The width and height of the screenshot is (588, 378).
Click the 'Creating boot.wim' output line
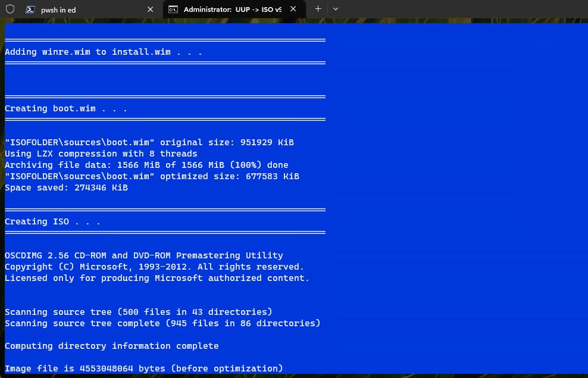click(66, 108)
